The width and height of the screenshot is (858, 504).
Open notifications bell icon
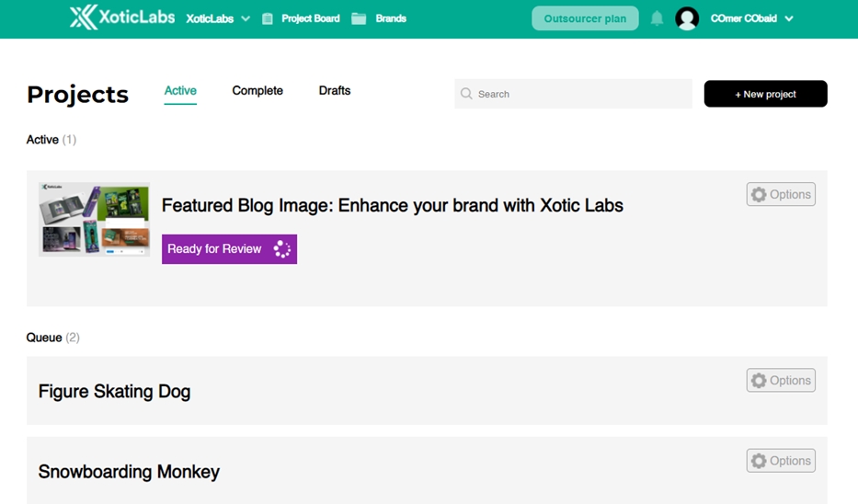657,18
